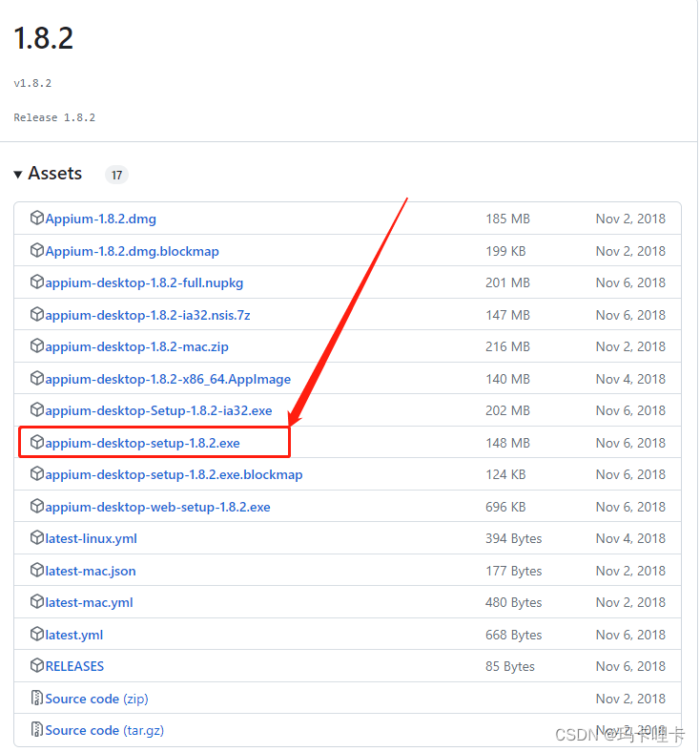Viewport: 700px width, 752px height.
Task: Click package icon beside latest-mac.yml
Action: (x=37, y=601)
